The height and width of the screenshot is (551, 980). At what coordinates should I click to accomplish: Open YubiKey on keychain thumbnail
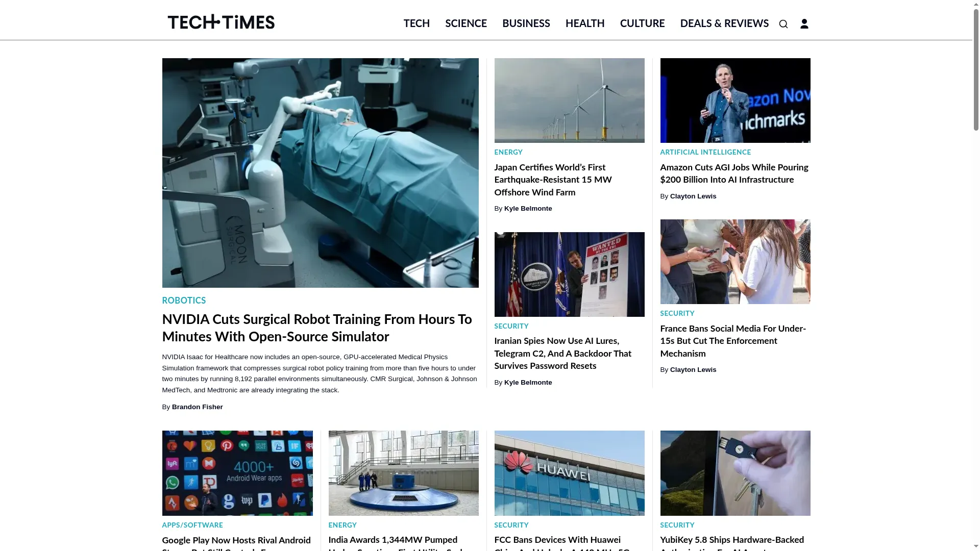(735, 473)
